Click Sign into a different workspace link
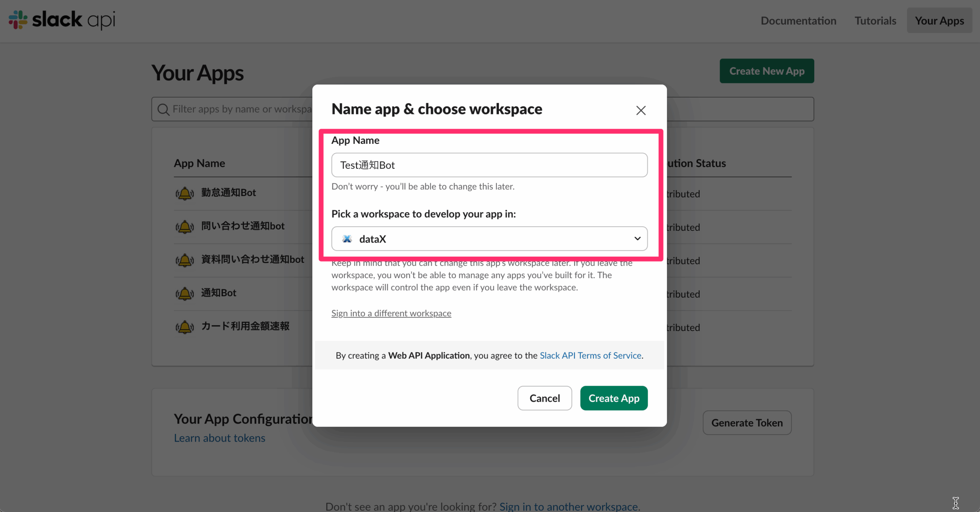This screenshot has height=512, width=980. pos(391,313)
